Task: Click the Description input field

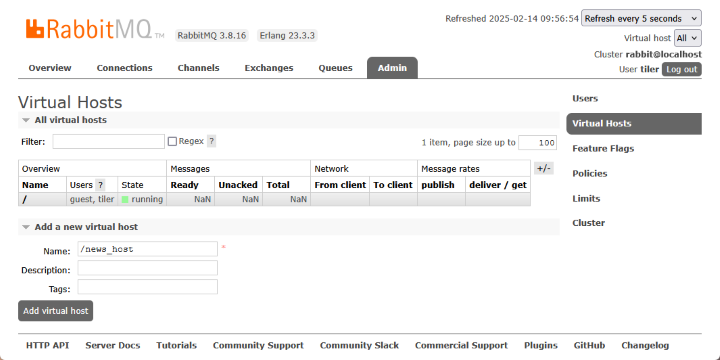Action: pyautogui.click(x=147, y=268)
